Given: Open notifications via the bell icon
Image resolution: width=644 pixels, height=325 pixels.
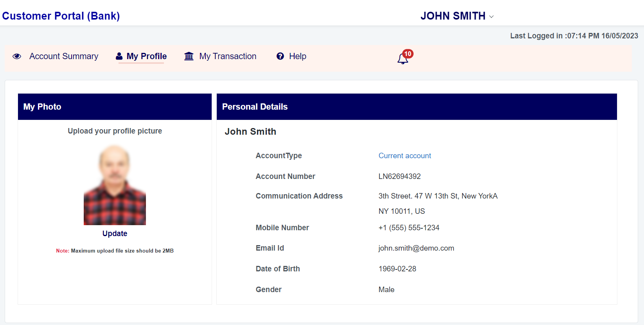Looking at the screenshot, I should pos(402,59).
